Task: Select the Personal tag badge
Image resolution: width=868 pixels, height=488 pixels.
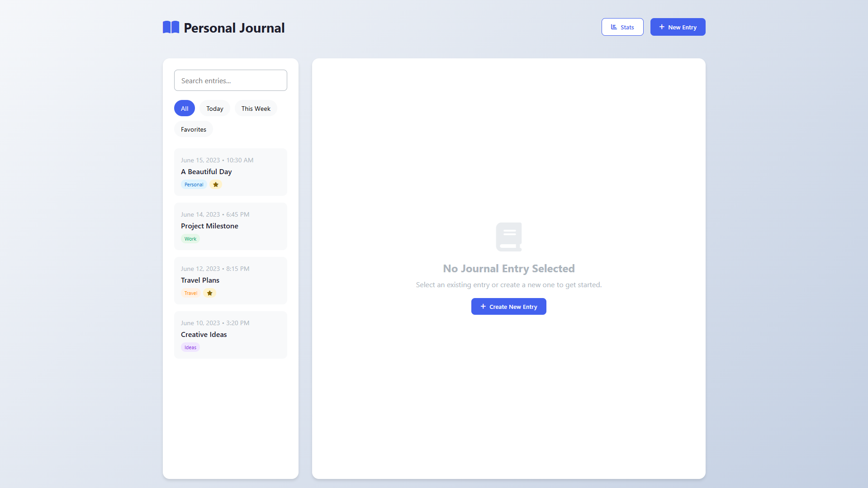Action: (194, 185)
